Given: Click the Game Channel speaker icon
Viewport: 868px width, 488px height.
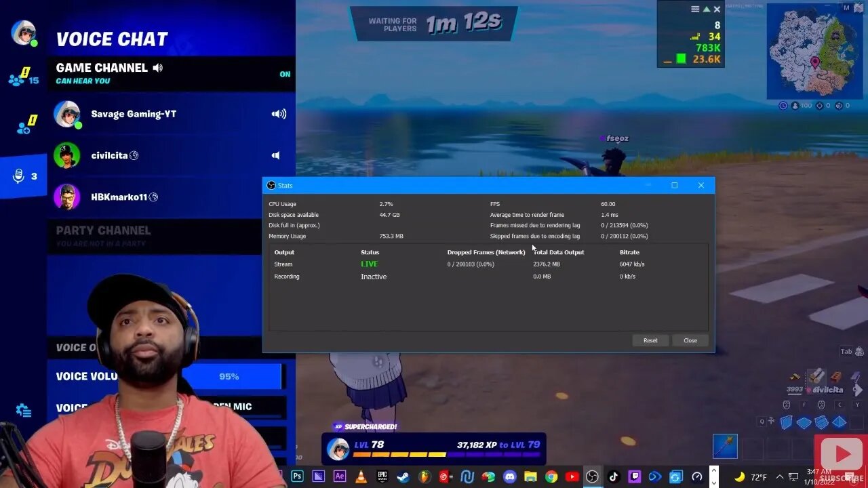Looking at the screenshot, I should coord(158,68).
